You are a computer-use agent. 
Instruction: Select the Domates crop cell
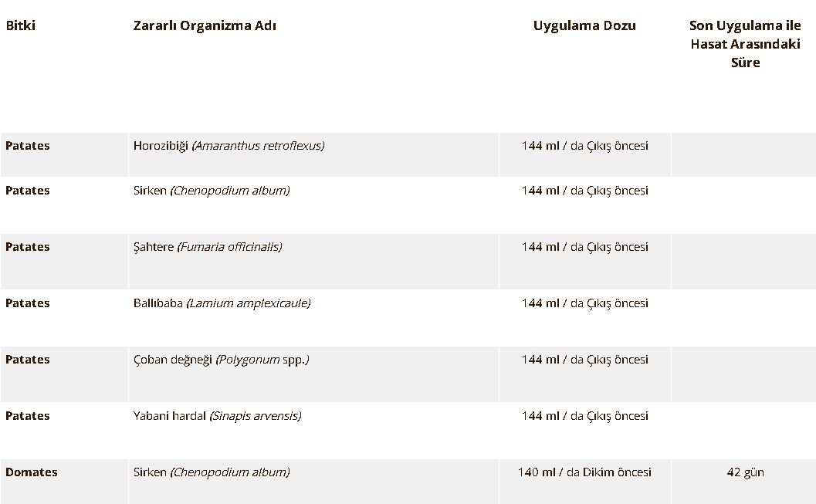click(x=32, y=472)
